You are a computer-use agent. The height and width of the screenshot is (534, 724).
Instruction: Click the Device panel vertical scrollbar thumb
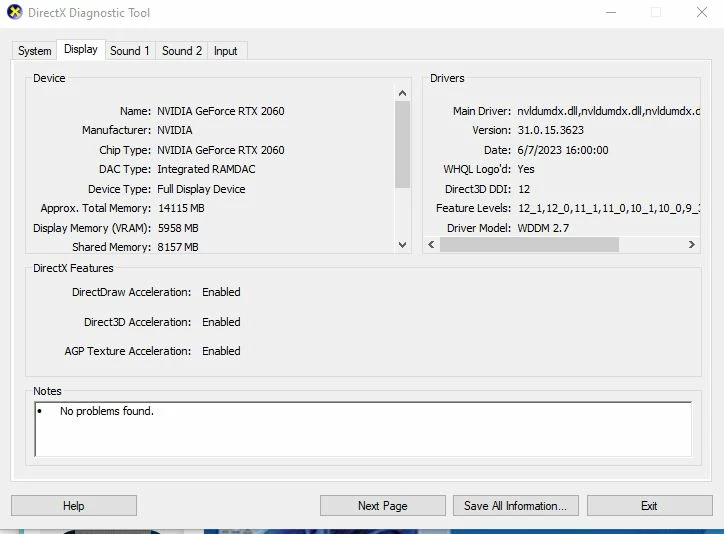[x=403, y=144]
